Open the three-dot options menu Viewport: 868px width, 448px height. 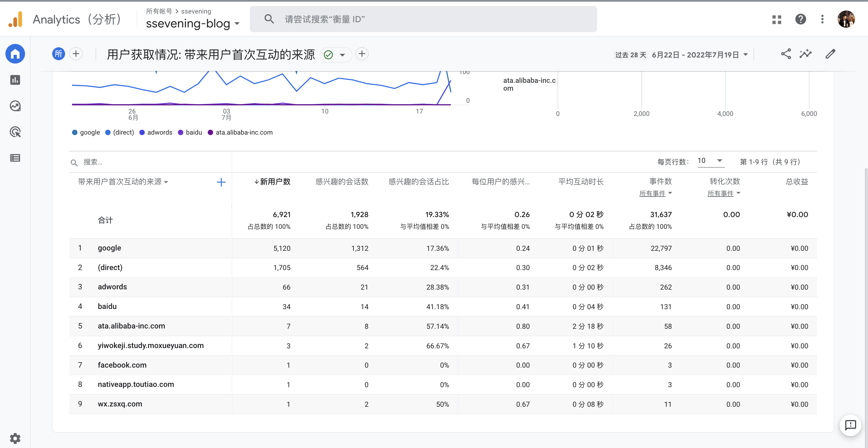[x=822, y=20]
